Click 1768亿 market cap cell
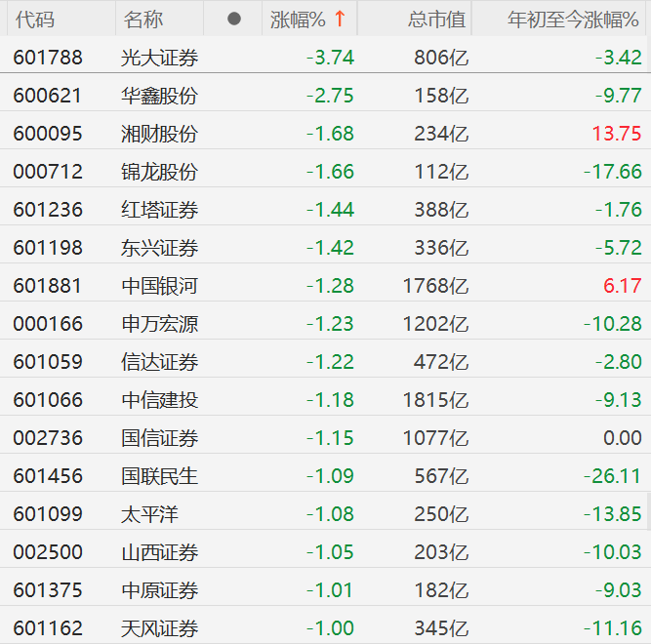Viewport: 651px width, 644px height. (x=436, y=286)
